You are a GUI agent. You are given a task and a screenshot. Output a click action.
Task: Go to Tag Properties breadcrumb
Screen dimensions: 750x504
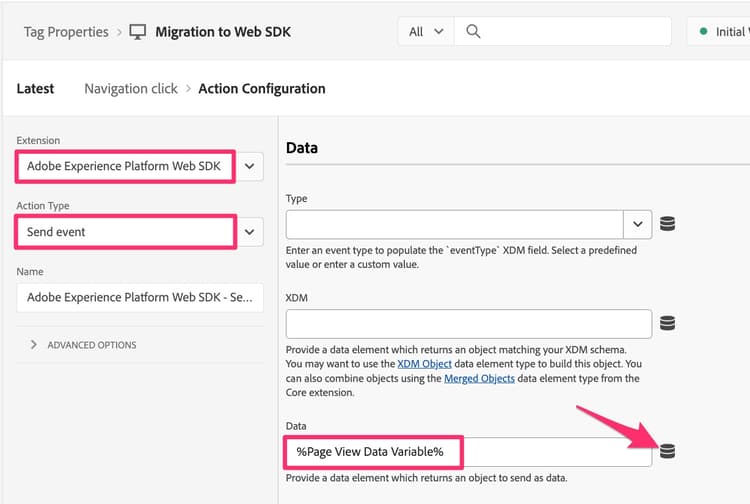(66, 32)
